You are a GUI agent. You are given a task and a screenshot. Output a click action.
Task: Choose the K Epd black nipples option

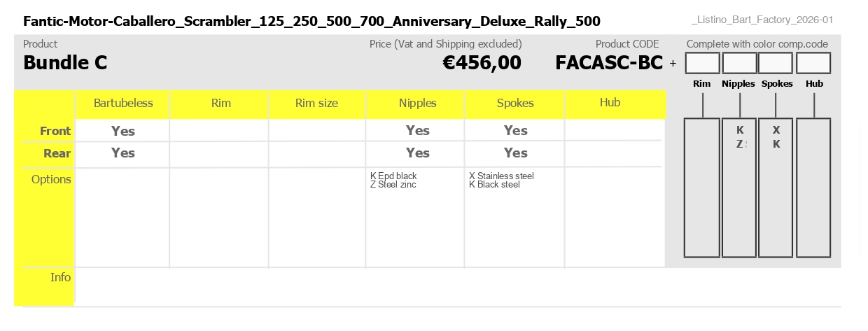[393, 176]
